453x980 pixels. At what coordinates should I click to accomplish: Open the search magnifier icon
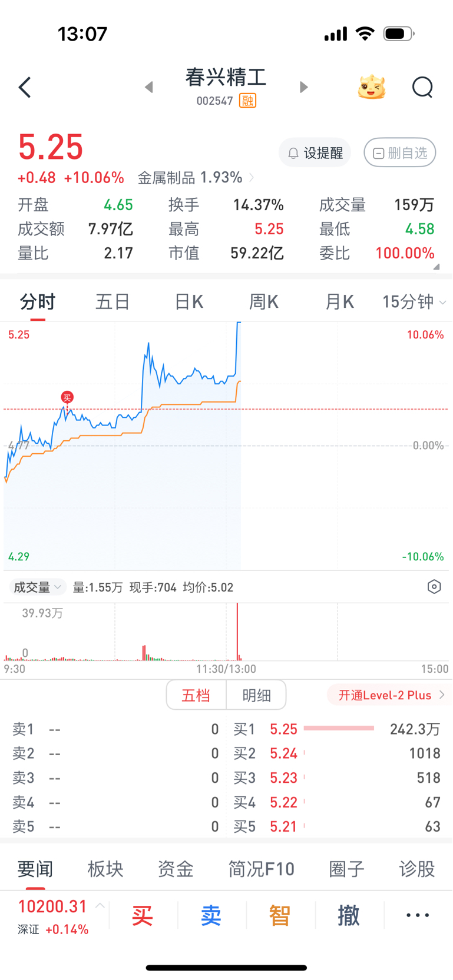click(x=422, y=87)
